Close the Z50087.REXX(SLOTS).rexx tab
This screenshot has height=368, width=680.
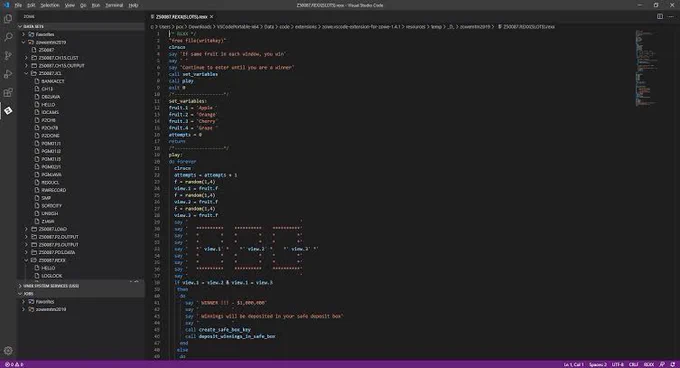click(212, 16)
